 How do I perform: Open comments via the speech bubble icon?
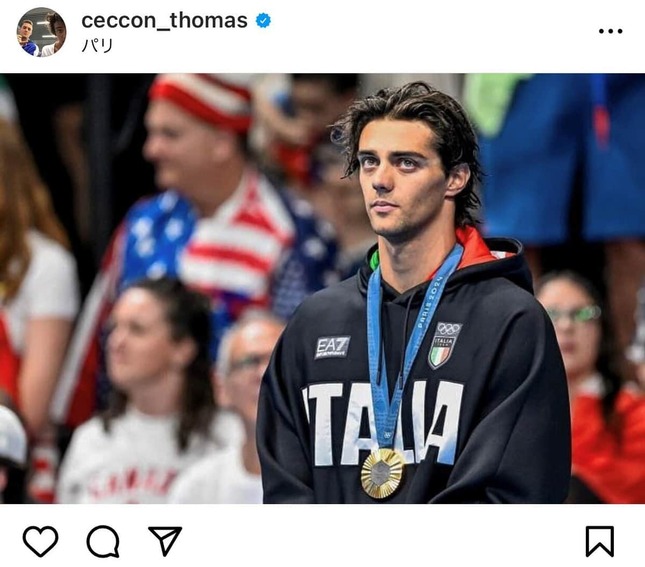pyautogui.click(x=103, y=541)
